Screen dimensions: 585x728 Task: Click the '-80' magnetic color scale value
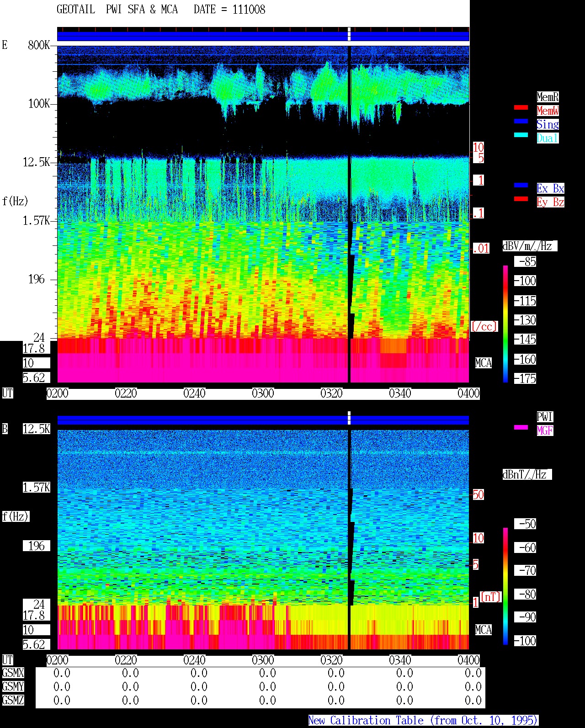click(x=525, y=594)
